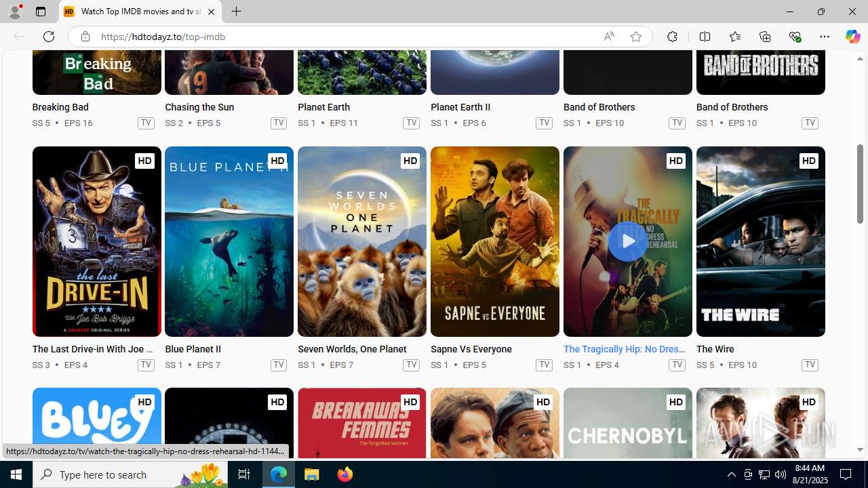Open the Blue Planet II title link
This screenshot has width=868, height=488.
[x=193, y=349]
